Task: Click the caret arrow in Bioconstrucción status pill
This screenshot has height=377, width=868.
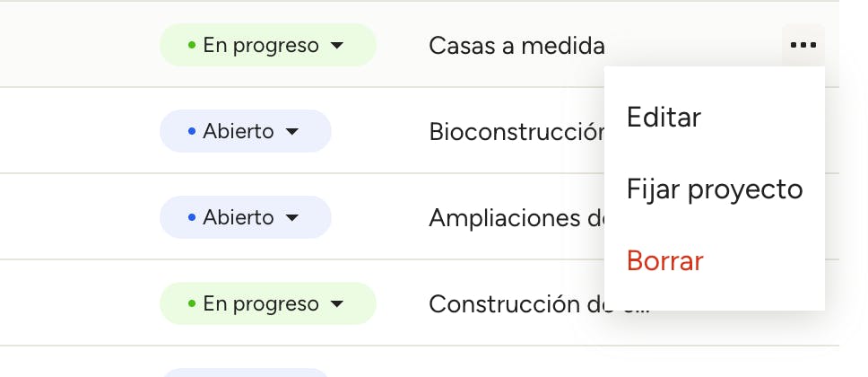Action: [291, 132]
